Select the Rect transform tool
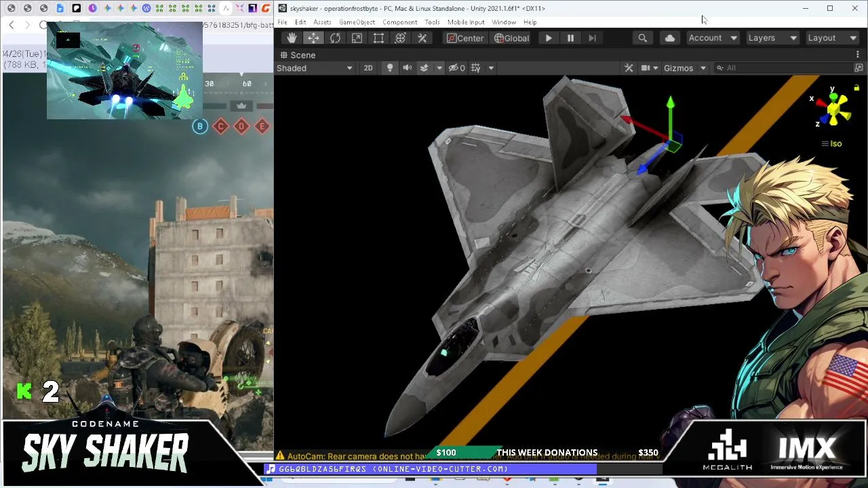The width and height of the screenshot is (868, 488). pyautogui.click(x=378, y=38)
